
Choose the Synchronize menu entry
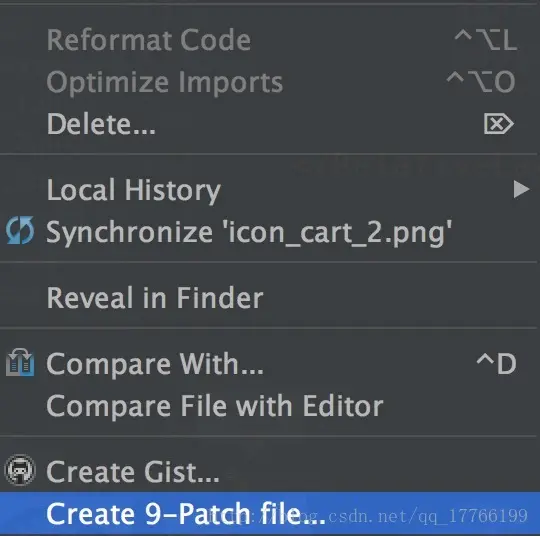click(x=270, y=232)
